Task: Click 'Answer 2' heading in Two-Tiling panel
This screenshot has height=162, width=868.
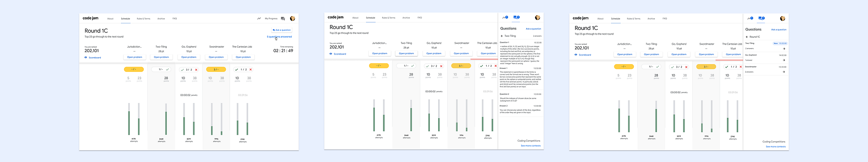Action: (504, 106)
